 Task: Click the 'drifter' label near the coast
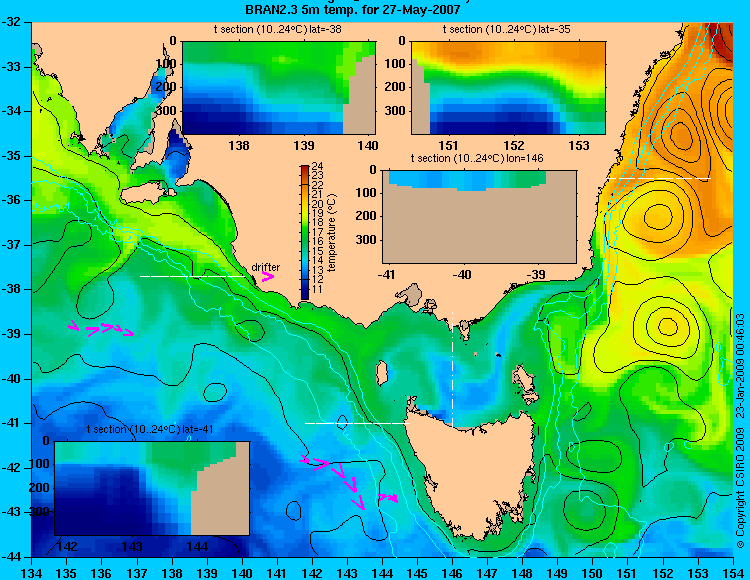click(265, 267)
